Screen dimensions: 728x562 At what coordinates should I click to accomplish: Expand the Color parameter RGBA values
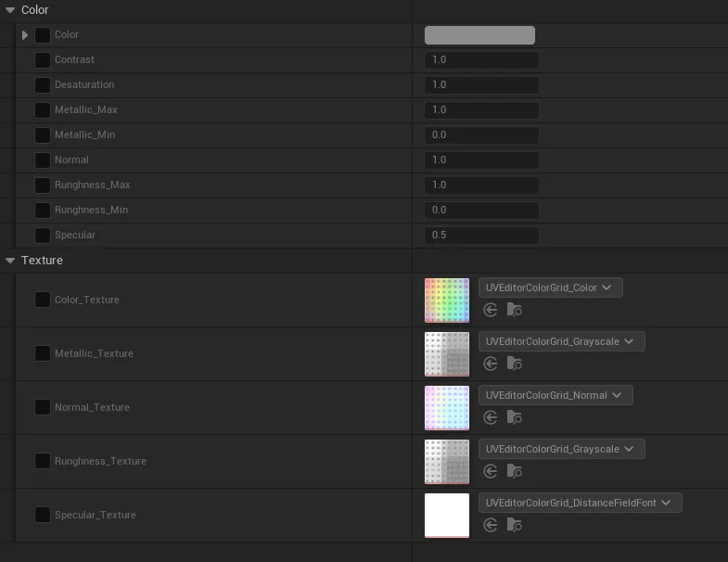click(25, 35)
